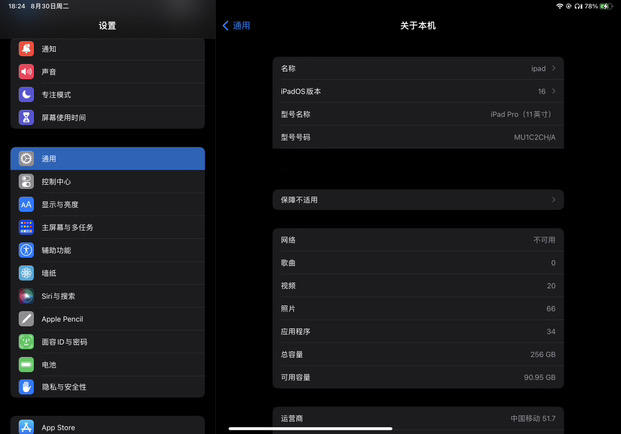Open 墙纸 settings
Viewport: 621px width, 434px height.
pos(108,273)
